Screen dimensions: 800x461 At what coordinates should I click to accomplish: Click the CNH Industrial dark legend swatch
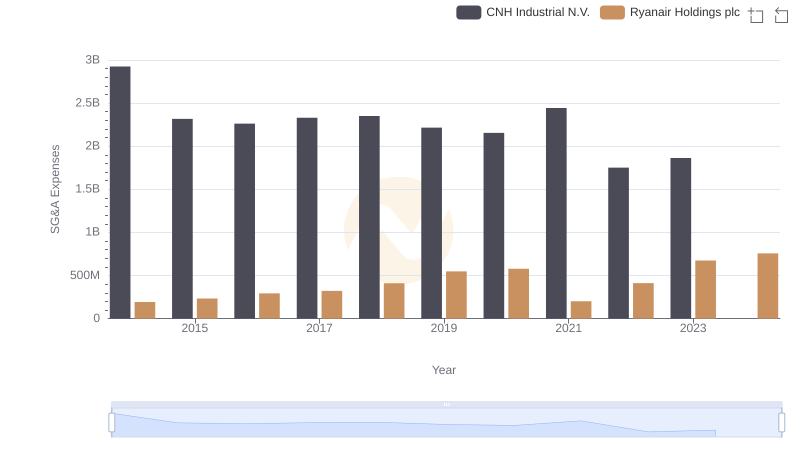[x=468, y=12]
